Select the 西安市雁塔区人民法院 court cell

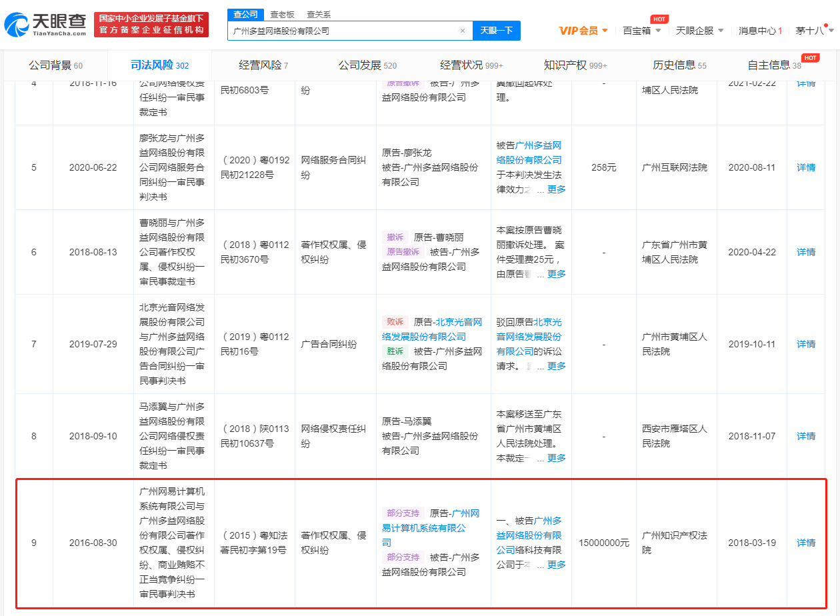pos(675,436)
